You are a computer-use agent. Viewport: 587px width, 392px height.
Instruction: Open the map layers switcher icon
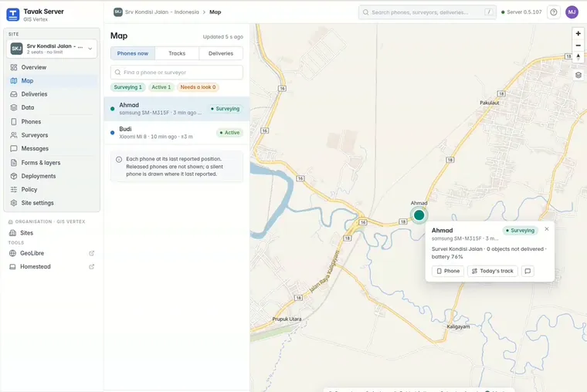coord(578,75)
